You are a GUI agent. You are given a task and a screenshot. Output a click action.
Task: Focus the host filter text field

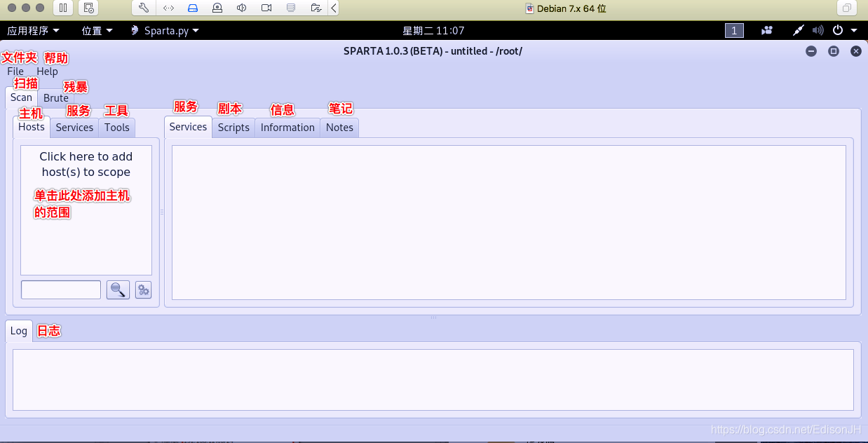pos(61,289)
